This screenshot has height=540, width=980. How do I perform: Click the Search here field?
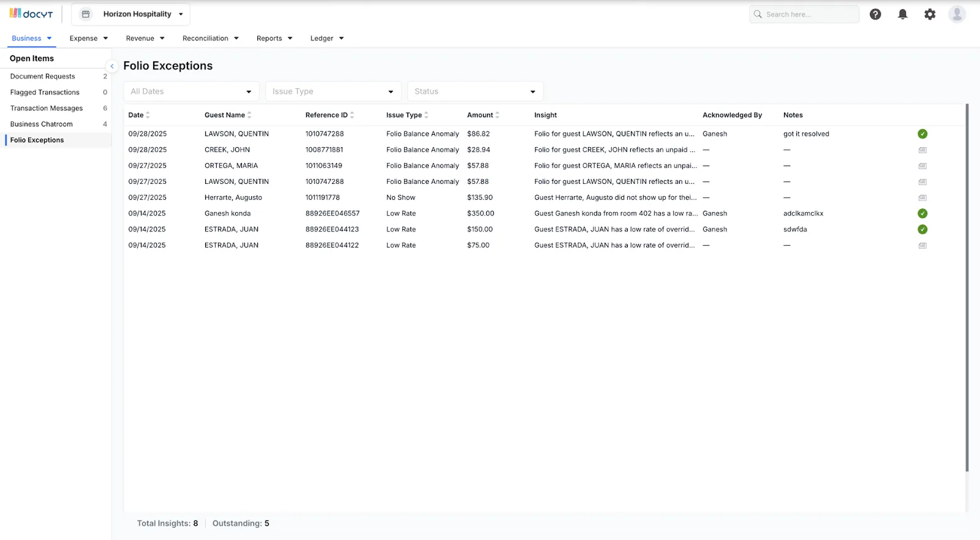click(x=804, y=14)
